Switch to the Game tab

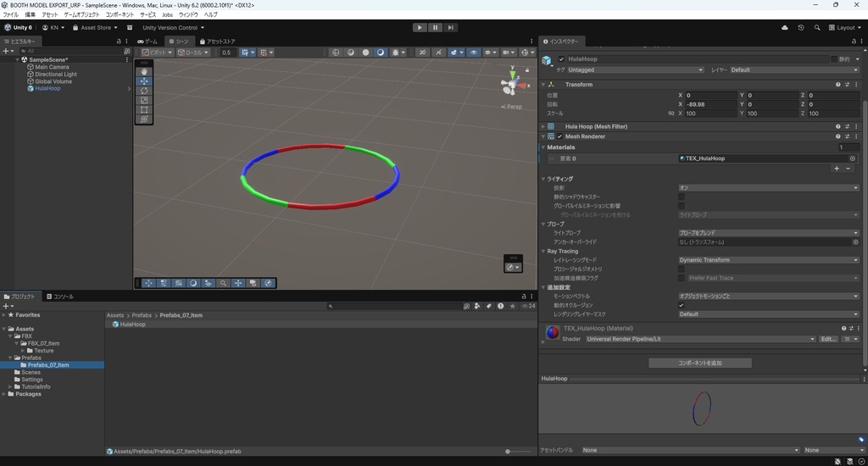pos(147,41)
